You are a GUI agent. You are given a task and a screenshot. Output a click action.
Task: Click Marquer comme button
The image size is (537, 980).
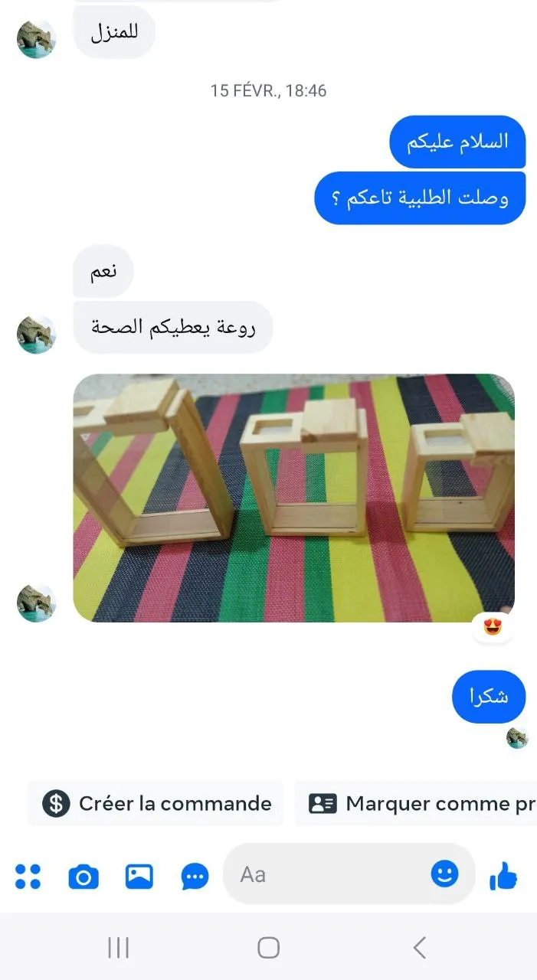click(416, 803)
